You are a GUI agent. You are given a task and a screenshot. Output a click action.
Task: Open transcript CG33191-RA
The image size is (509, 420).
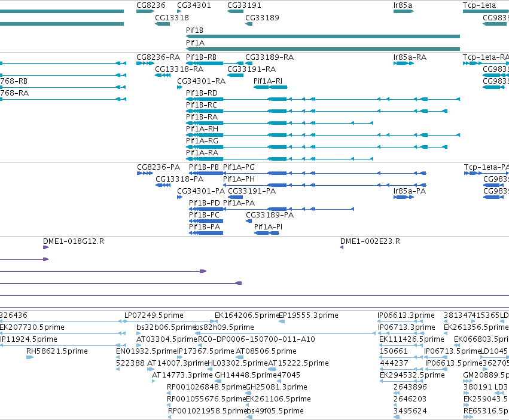click(252, 69)
